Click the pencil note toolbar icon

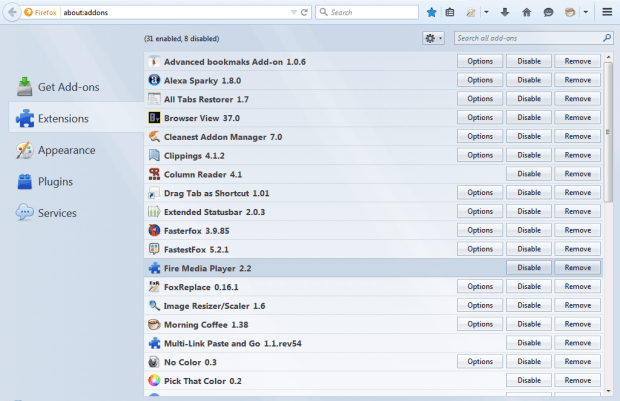(471, 12)
